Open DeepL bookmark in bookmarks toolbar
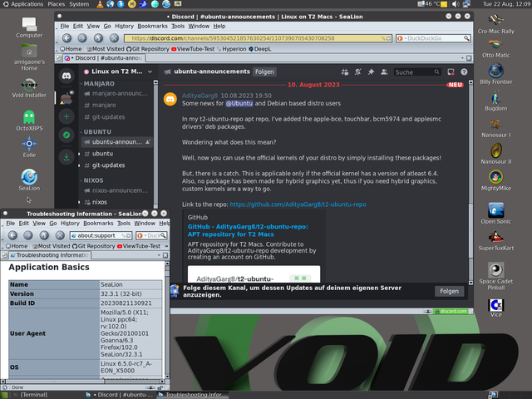This screenshot has height=399, width=532. [x=260, y=49]
